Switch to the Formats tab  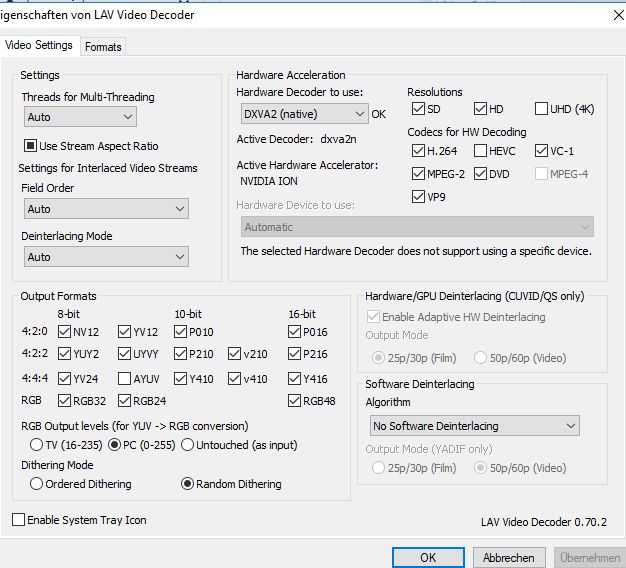[103, 46]
